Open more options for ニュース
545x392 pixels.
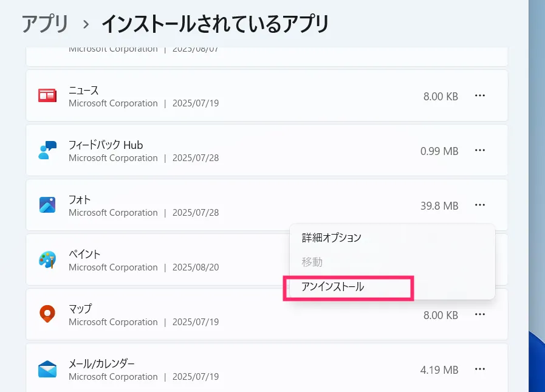click(x=480, y=95)
